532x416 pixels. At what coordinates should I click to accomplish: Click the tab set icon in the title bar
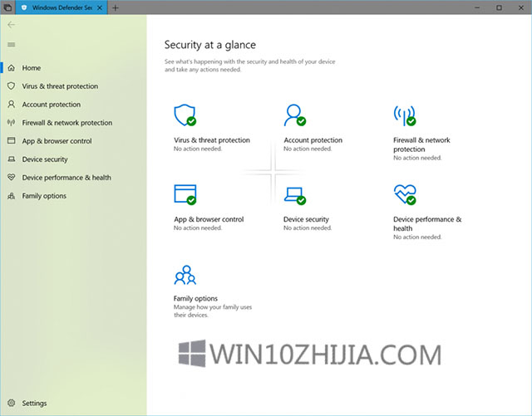(x=7, y=7)
